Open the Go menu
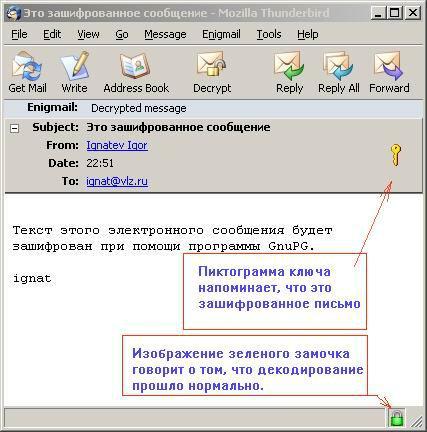The image size is (427, 432). click(122, 34)
